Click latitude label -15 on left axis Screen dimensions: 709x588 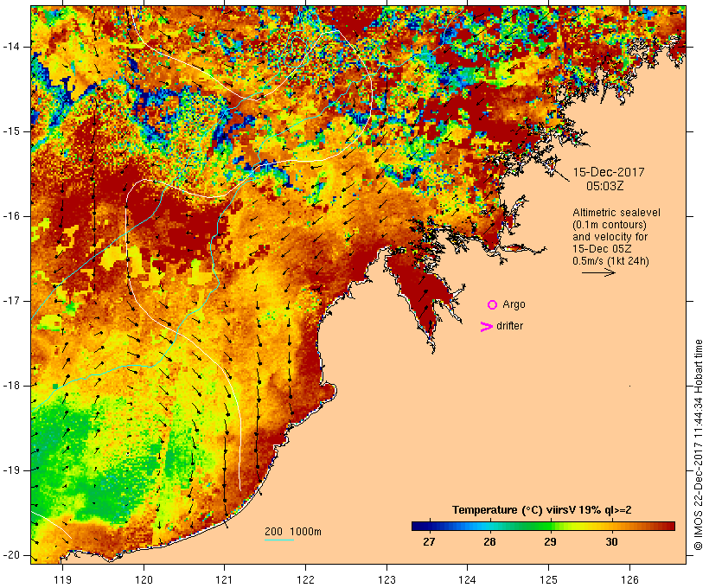pyautogui.click(x=11, y=131)
